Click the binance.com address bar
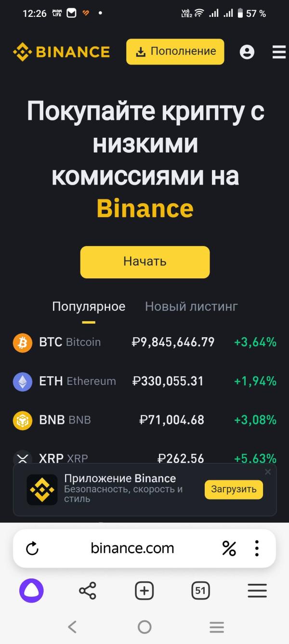289x644 pixels. (x=132, y=548)
